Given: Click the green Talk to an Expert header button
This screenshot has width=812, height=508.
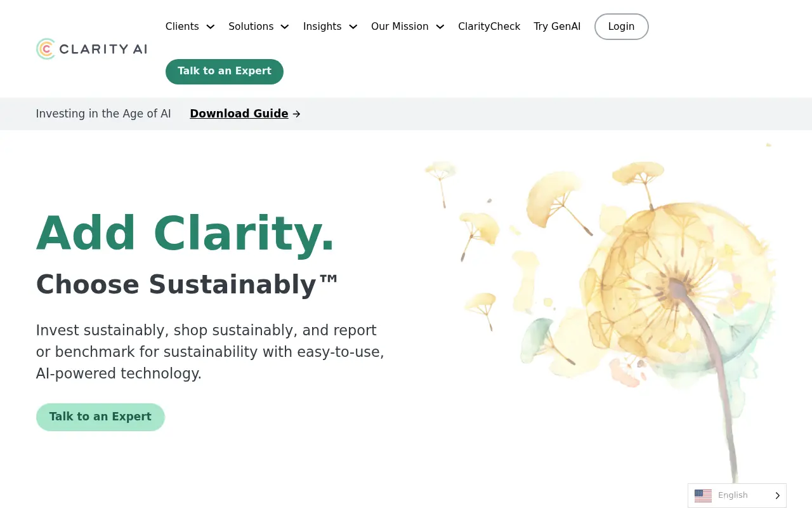Looking at the screenshot, I should pyautogui.click(x=224, y=71).
